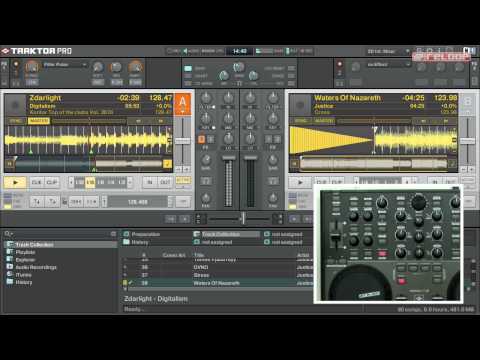Screen dimensions: 480x360
Task: Sort tracks by Title column
Action: pos(199,255)
